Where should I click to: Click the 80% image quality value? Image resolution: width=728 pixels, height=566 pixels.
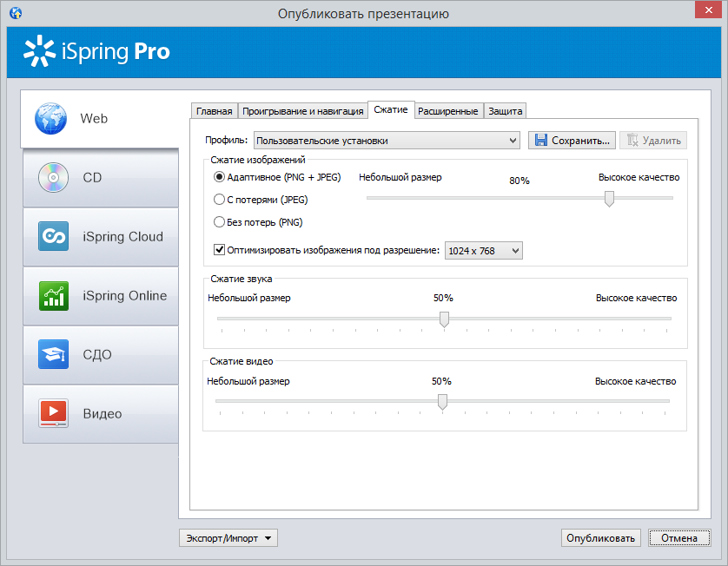click(520, 181)
